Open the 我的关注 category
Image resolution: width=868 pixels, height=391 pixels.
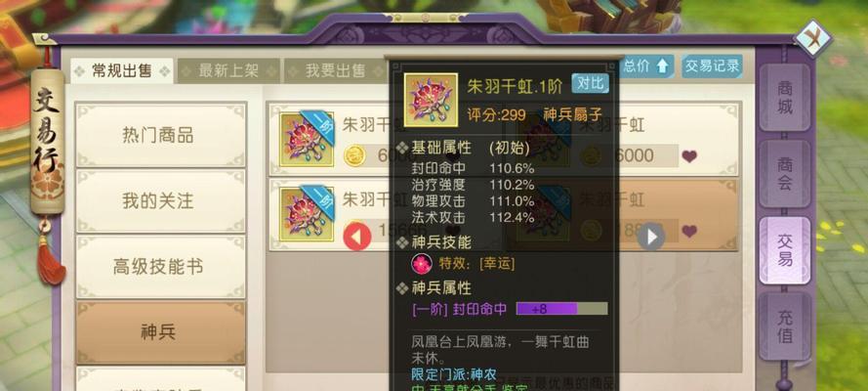160,201
